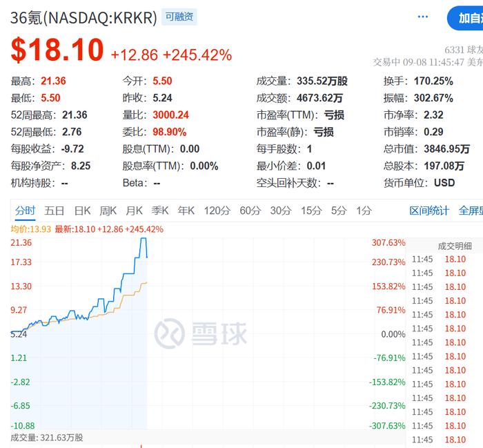The height and width of the screenshot is (448, 483).
Task: Click the 加自选 add-to-watchlist button
Action: point(466,18)
